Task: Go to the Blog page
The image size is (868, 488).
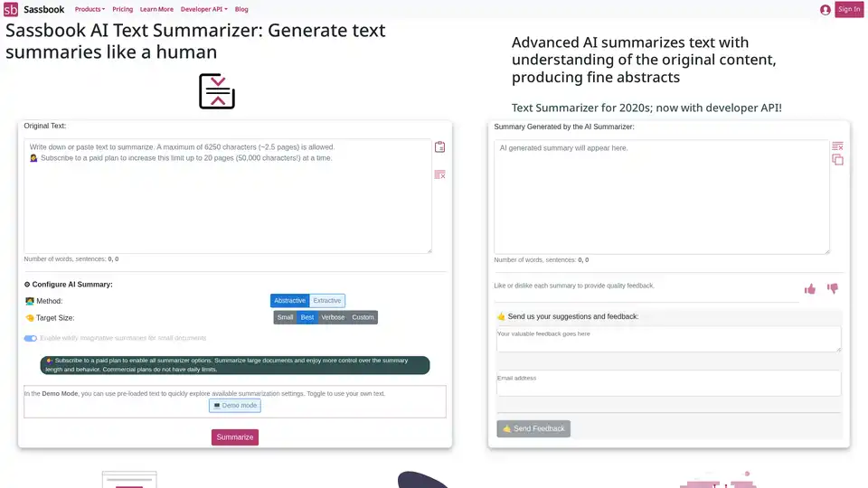Action: coord(241,9)
